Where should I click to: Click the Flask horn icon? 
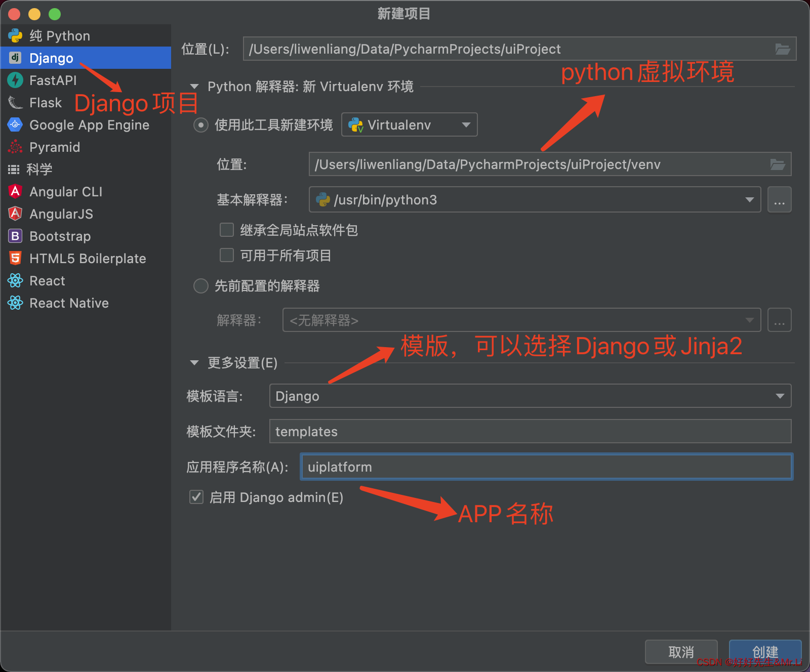pos(15,102)
